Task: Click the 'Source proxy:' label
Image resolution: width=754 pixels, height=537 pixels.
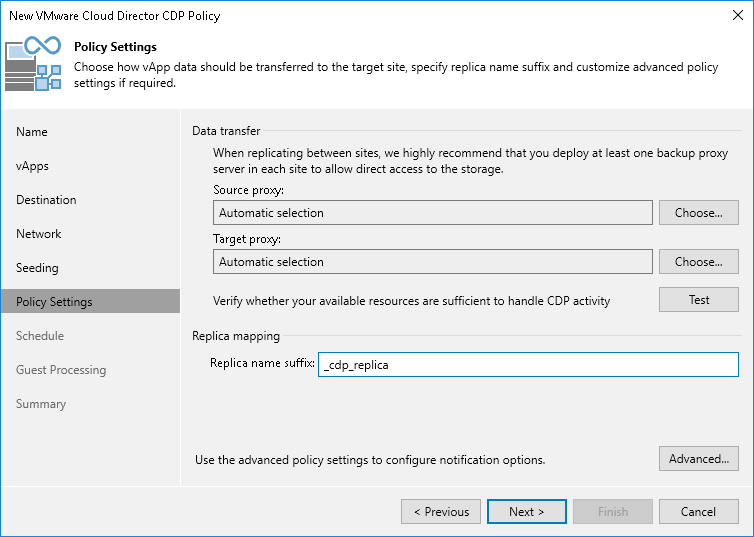Action: coord(249,190)
